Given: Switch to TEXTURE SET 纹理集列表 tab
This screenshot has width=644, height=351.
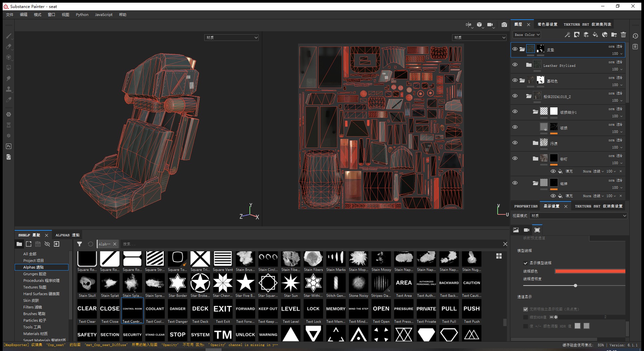Looking at the screenshot, I should pos(587,24).
